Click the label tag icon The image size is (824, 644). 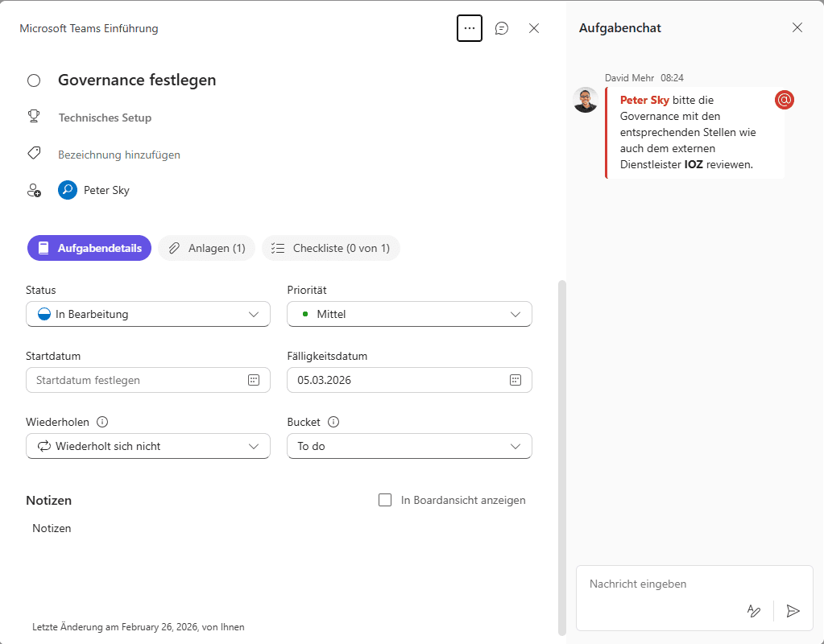(x=34, y=153)
